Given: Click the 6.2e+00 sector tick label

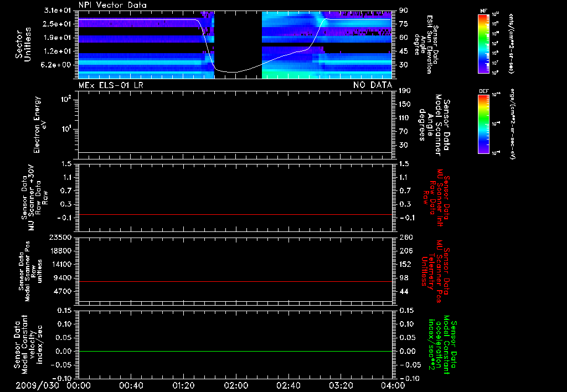Looking at the screenshot, I should [57, 65].
